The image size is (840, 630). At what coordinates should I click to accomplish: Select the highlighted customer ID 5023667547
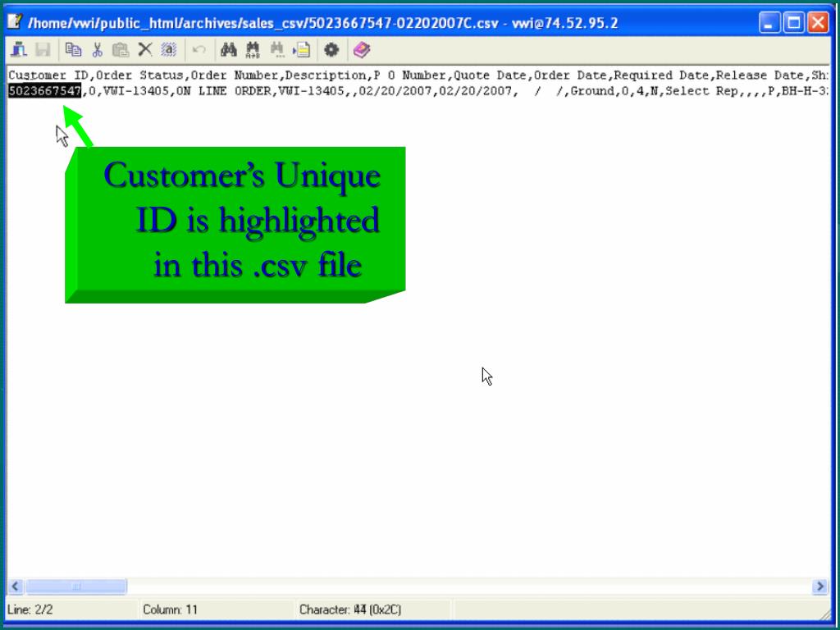[x=43, y=91]
